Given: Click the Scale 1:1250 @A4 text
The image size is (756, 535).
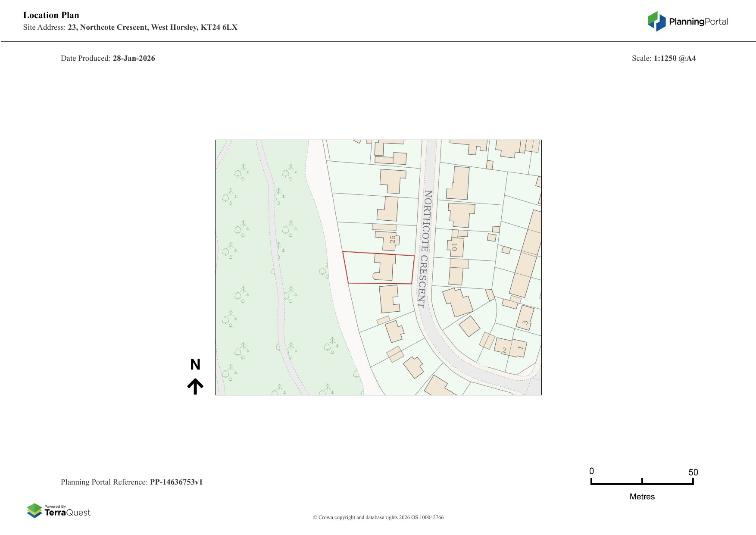Looking at the screenshot, I should [x=663, y=59].
